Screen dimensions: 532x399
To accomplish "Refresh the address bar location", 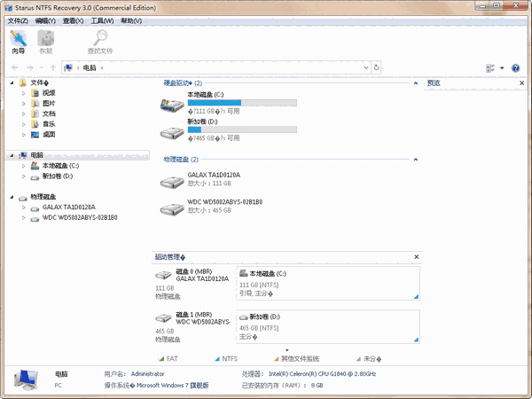I will pos(376,68).
